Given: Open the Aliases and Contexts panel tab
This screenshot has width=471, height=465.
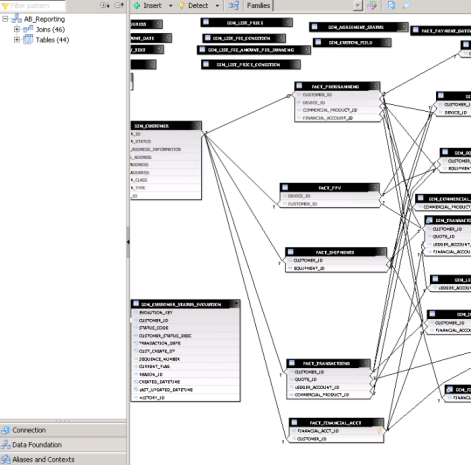Looking at the screenshot, I should click(x=63, y=459).
